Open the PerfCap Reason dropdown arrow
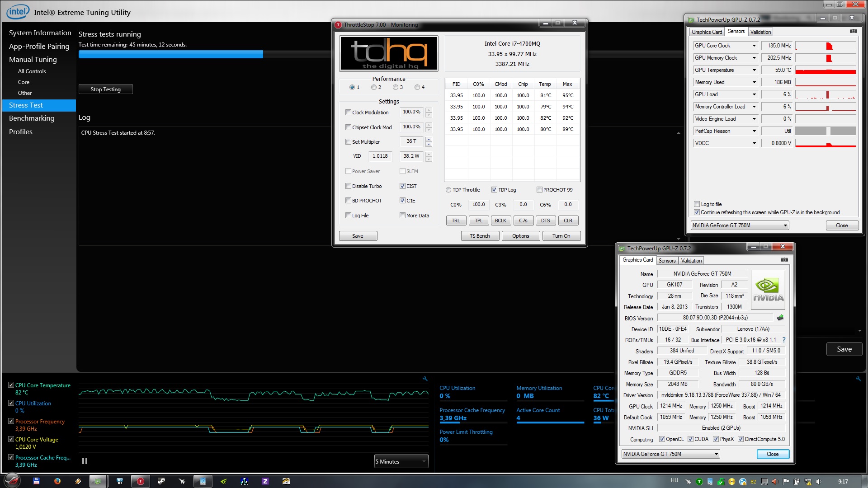Viewport: 868px width, 488px height. [754, 131]
